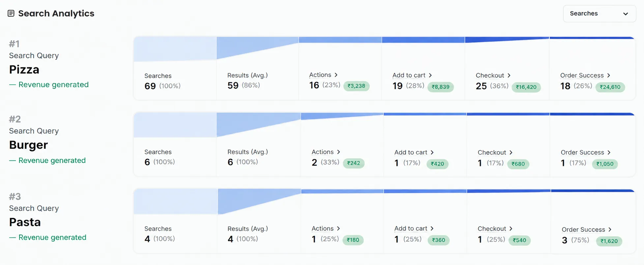Click the ₹420 revenue badge
644x265 pixels.
click(x=437, y=164)
